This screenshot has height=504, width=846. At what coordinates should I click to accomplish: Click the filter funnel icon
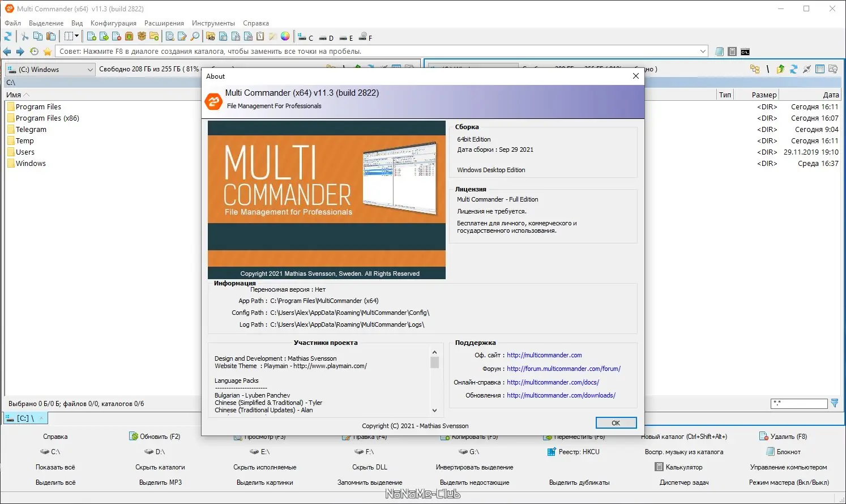[834, 403]
